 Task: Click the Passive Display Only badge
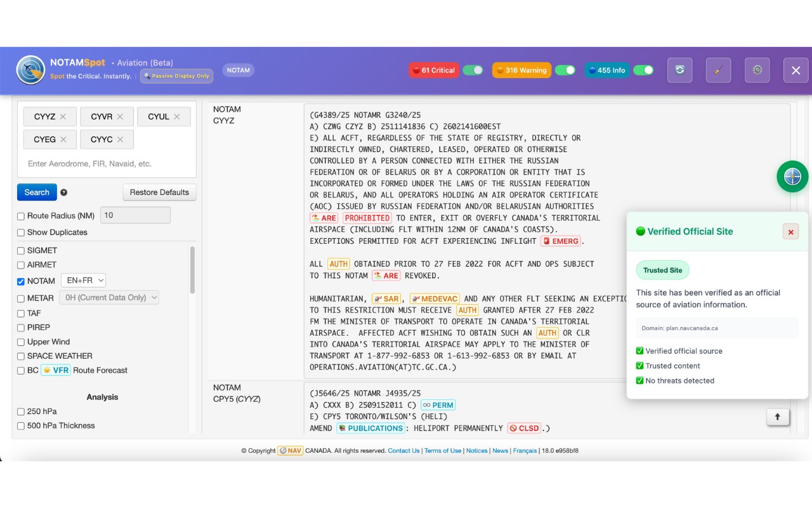[x=176, y=76]
